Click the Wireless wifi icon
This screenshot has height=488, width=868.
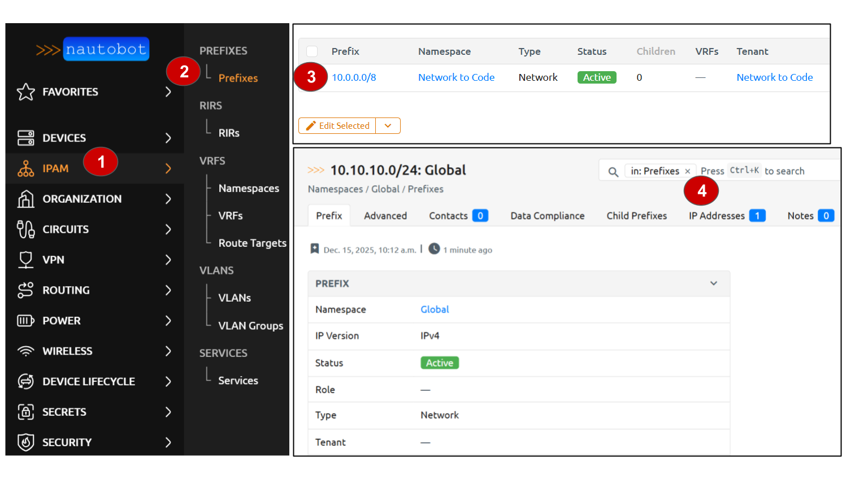tap(26, 351)
